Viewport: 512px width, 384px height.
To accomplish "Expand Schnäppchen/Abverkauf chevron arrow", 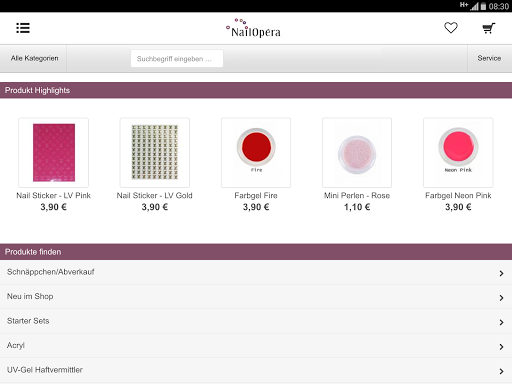I will tap(501, 273).
